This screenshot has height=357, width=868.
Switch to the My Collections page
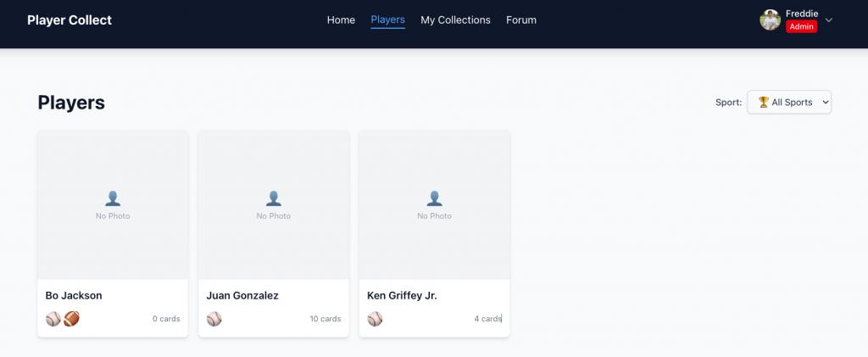[x=455, y=20]
